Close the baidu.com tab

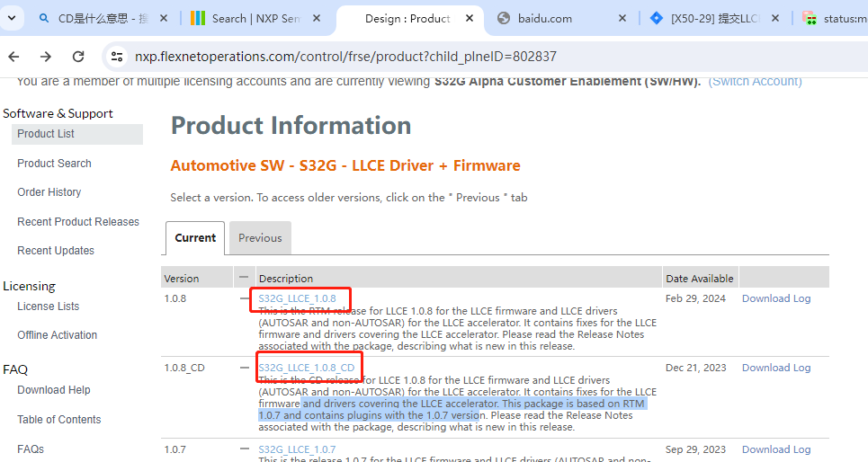click(622, 18)
